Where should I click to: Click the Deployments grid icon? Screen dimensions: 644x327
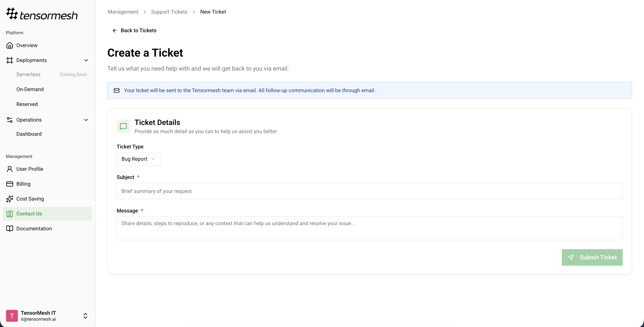pyautogui.click(x=10, y=60)
